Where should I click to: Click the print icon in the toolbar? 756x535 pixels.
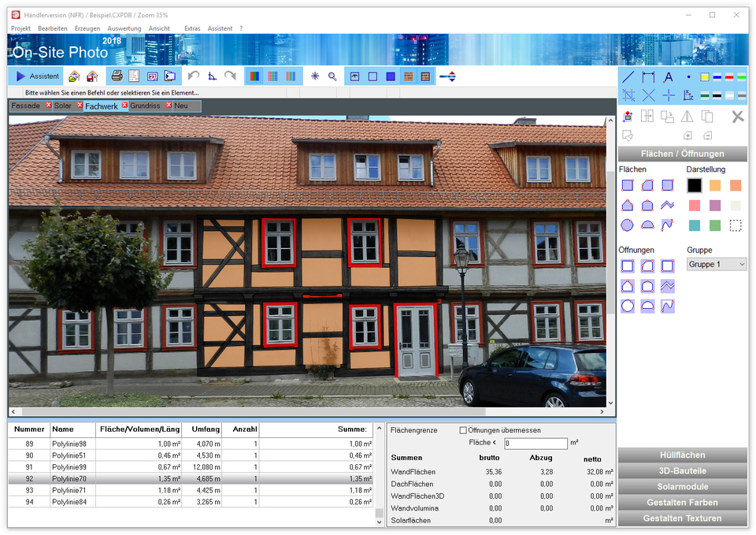click(117, 76)
